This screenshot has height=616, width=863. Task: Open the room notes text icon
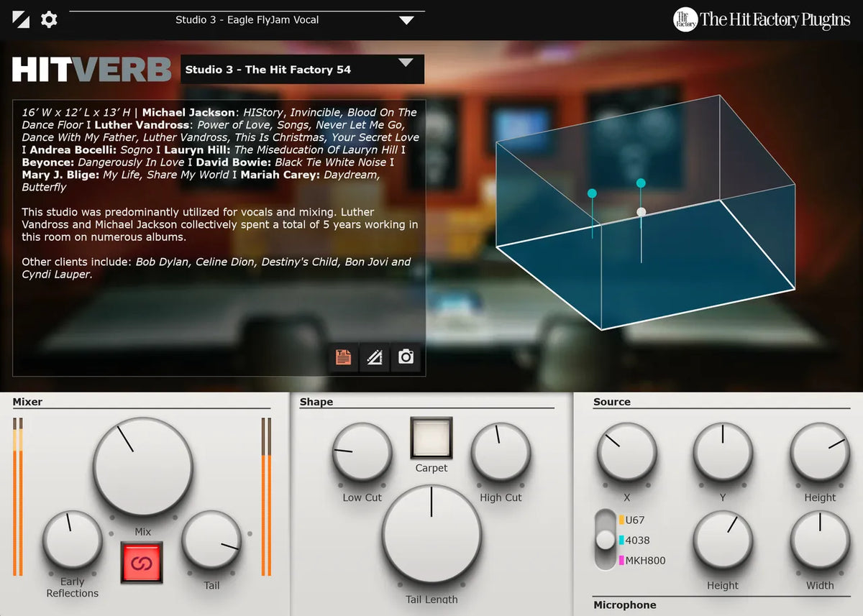[x=342, y=357]
